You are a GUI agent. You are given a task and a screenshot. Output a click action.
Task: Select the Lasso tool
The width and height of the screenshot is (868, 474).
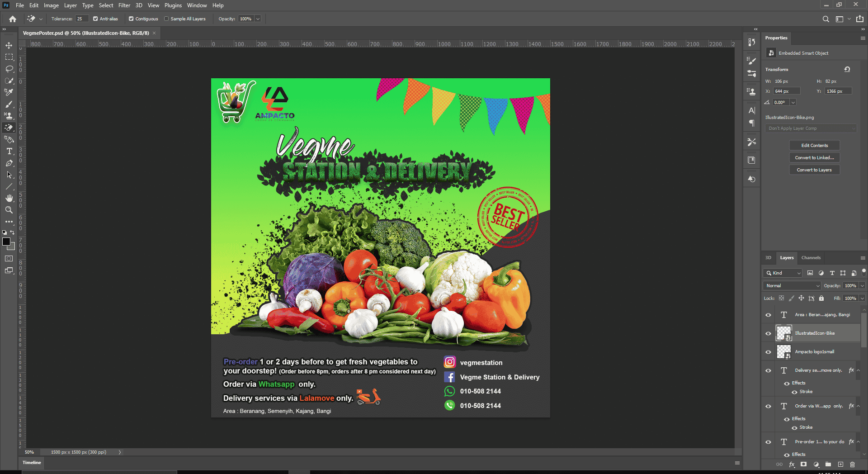coord(9,69)
